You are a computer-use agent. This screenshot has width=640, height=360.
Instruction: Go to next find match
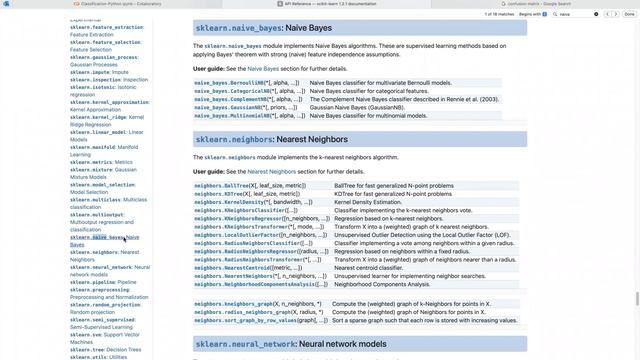click(616, 14)
